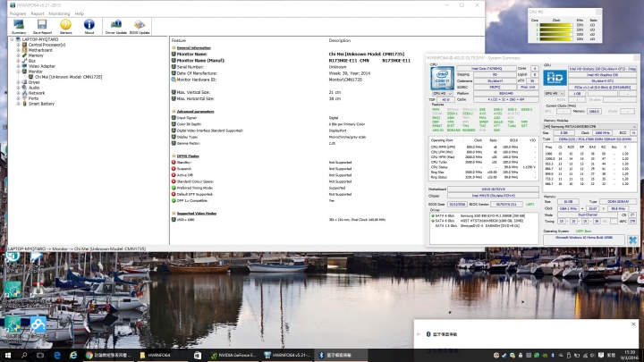Close the Bluetooth transfer popup

633,324
